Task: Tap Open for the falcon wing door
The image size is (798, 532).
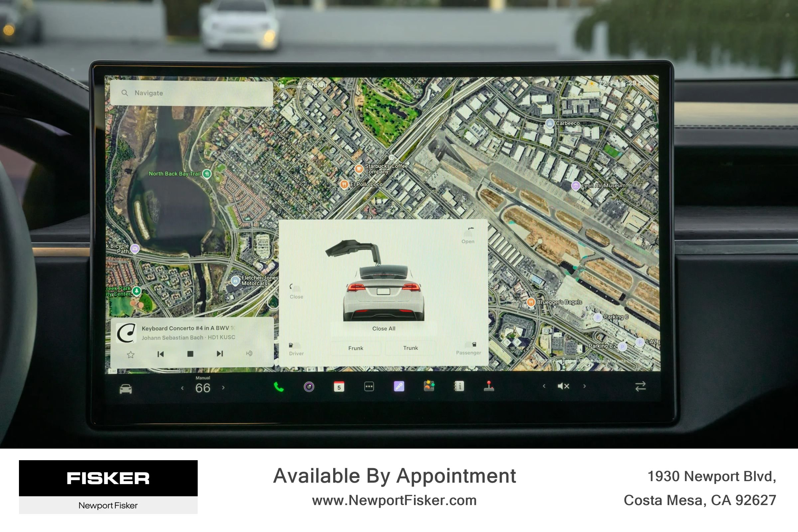Action: pos(468,235)
